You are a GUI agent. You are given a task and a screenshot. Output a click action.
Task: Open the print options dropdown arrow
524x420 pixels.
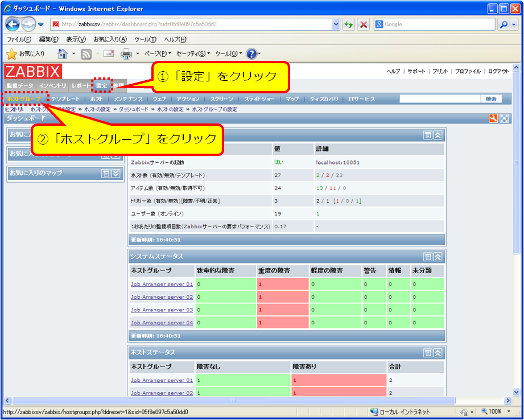pos(137,54)
